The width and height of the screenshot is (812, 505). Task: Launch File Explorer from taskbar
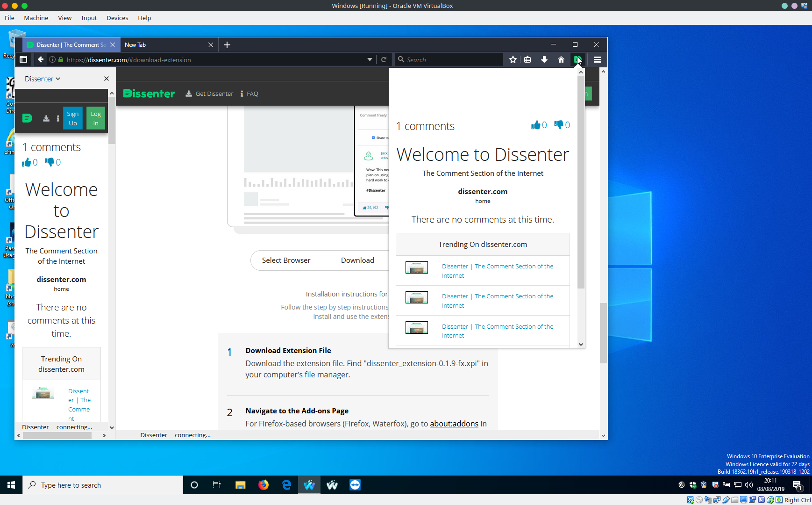(x=240, y=485)
